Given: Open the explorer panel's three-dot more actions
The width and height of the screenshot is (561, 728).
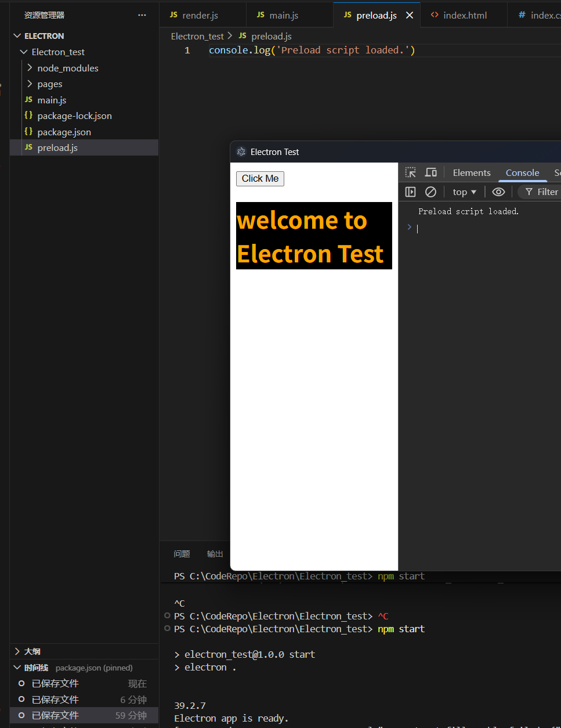Looking at the screenshot, I should [x=142, y=15].
